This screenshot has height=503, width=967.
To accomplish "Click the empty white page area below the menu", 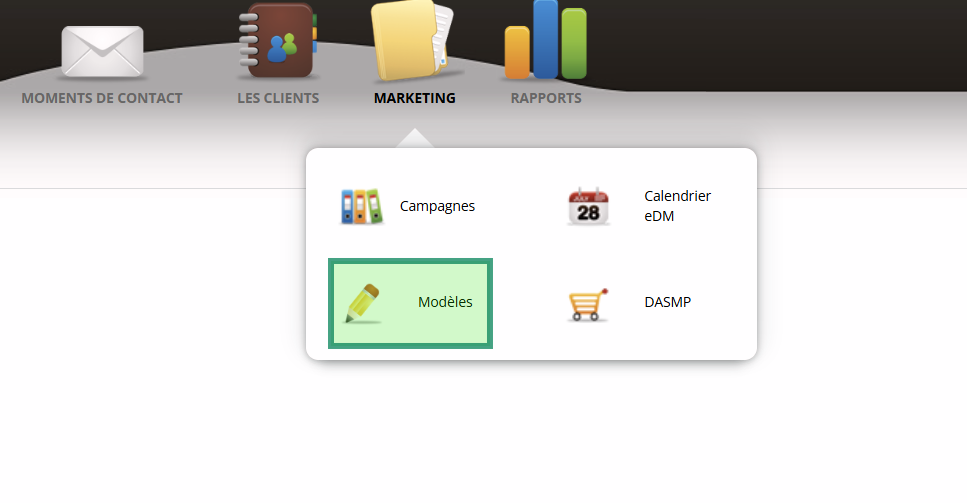I will point(484,431).
